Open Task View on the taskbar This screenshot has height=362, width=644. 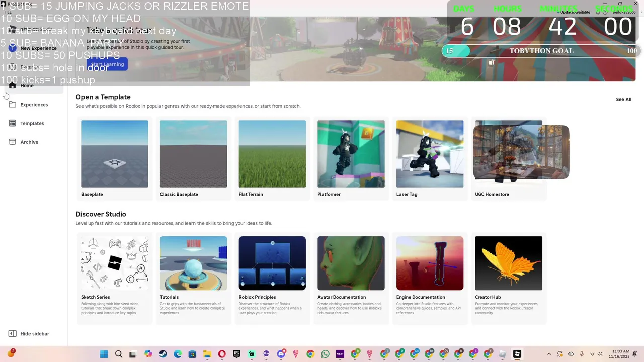click(133, 354)
